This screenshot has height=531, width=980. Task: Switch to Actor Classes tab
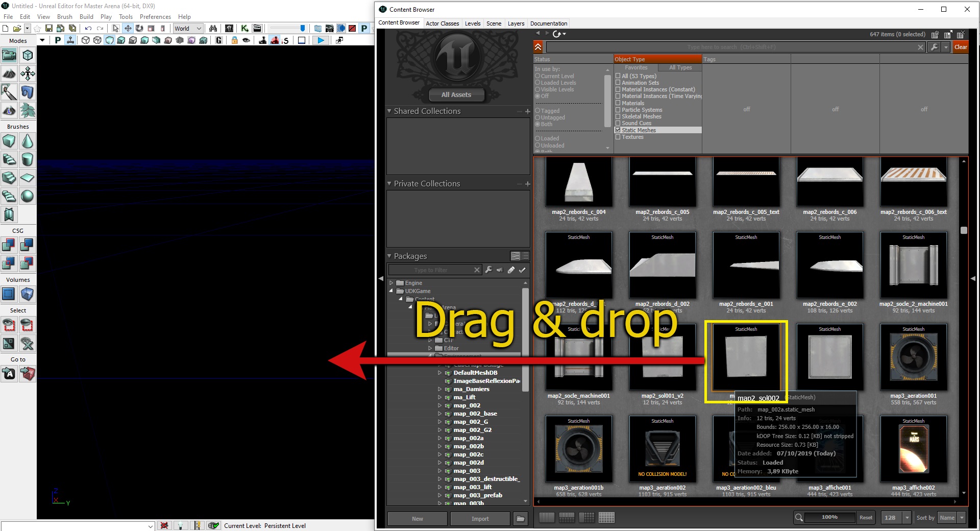coord(442,23)
